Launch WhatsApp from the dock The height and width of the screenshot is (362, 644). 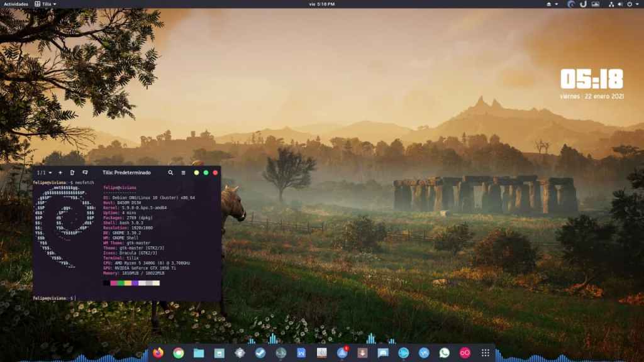point(445,353)
